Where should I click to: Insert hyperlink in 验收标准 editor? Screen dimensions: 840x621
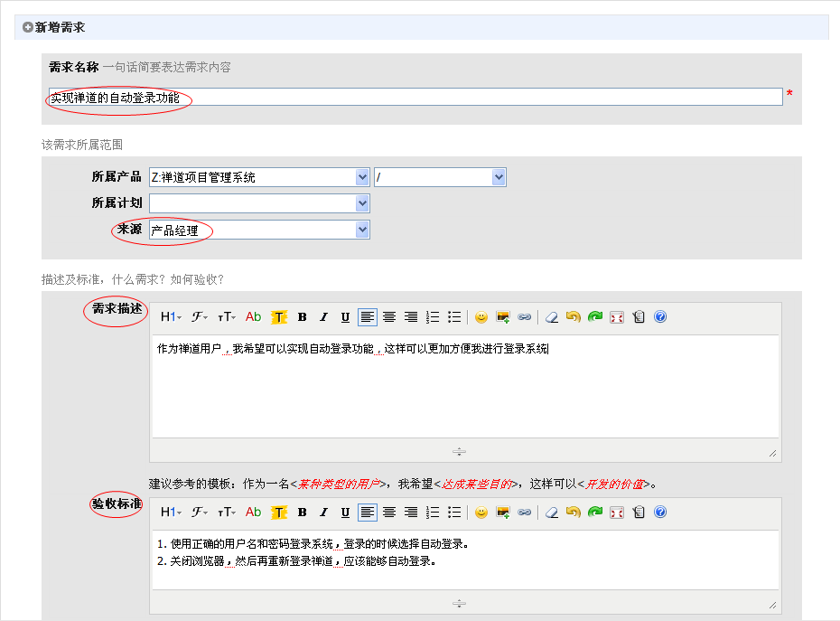click(x=525, y=513)
